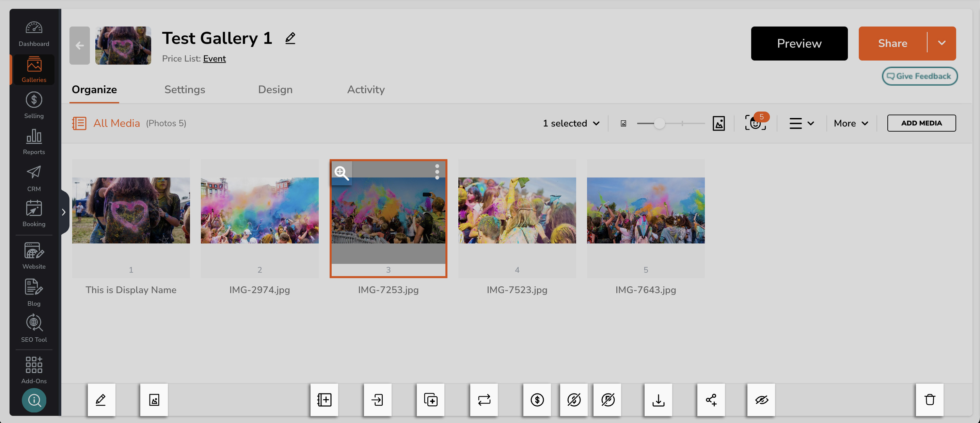Screen dimensions: 980x423
Task: Download the selected photo
Action: pyautogui.click(x=658, y=400)
